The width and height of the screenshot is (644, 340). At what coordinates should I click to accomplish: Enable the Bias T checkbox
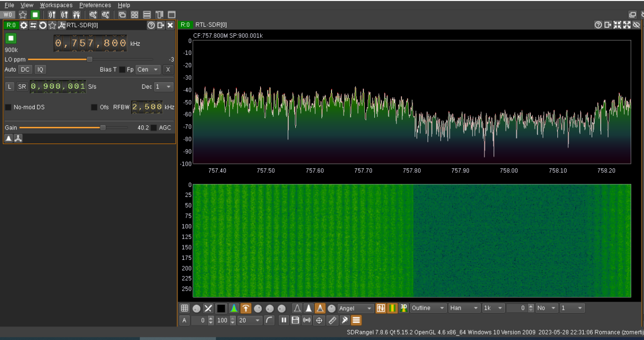pyautogui.click(x=122, y=70)
